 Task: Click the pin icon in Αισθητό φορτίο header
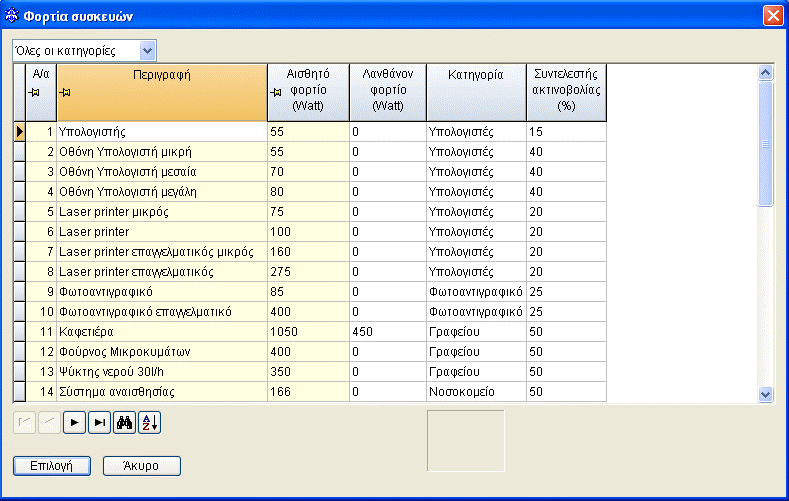[x=276, y=93]
